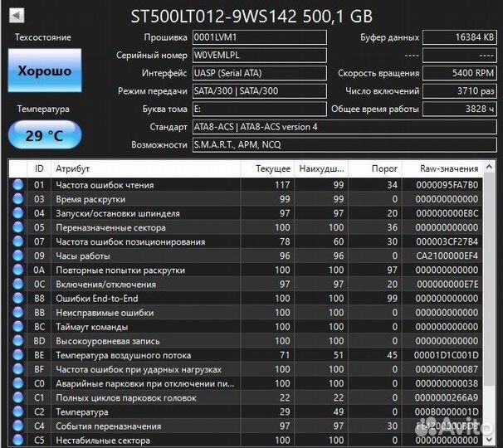This screenshot has width=503, height=448.
Task: Click the Порог column header
Action: coord(375,168)
